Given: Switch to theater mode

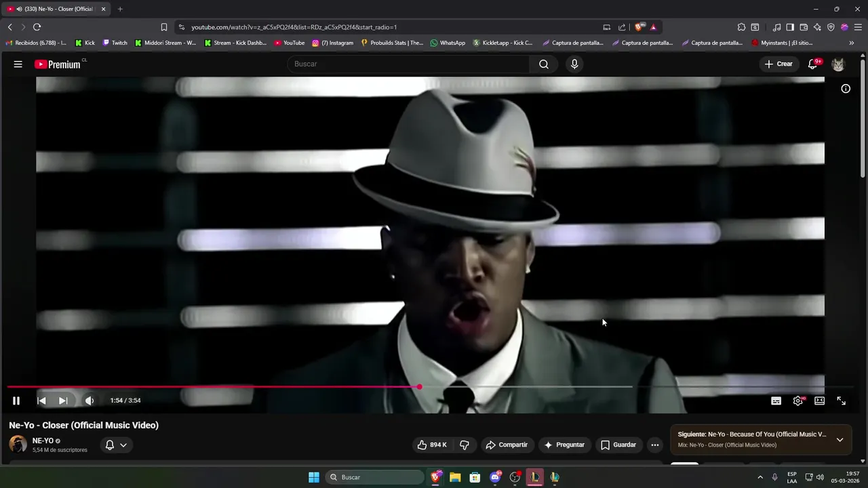Looking at the screenshot, I should 819,401.
